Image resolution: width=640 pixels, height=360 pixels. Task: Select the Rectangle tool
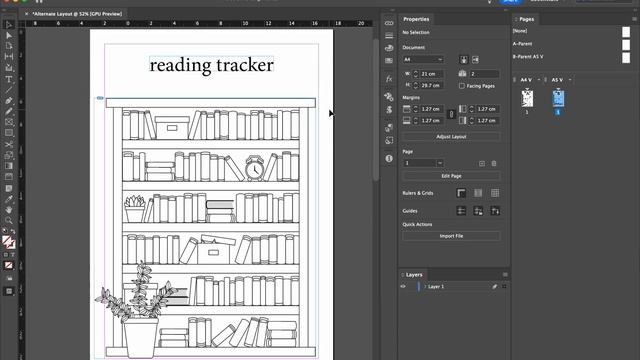coord(9,133)
